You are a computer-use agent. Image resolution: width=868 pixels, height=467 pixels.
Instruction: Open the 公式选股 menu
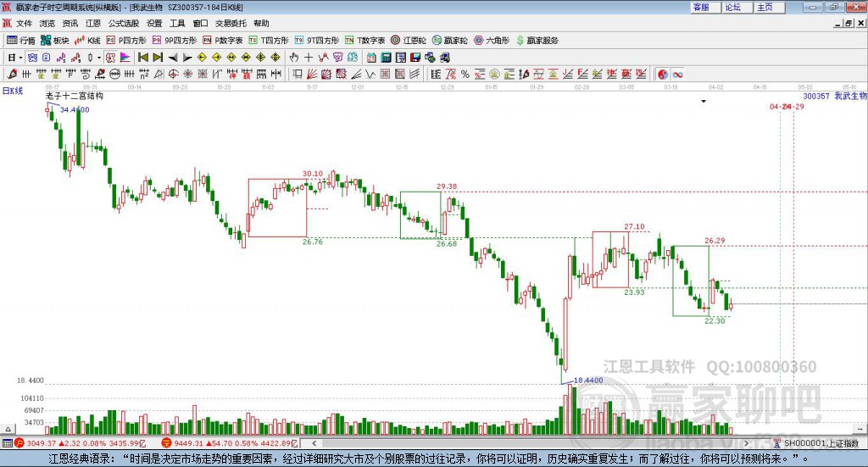pos(124,23)
